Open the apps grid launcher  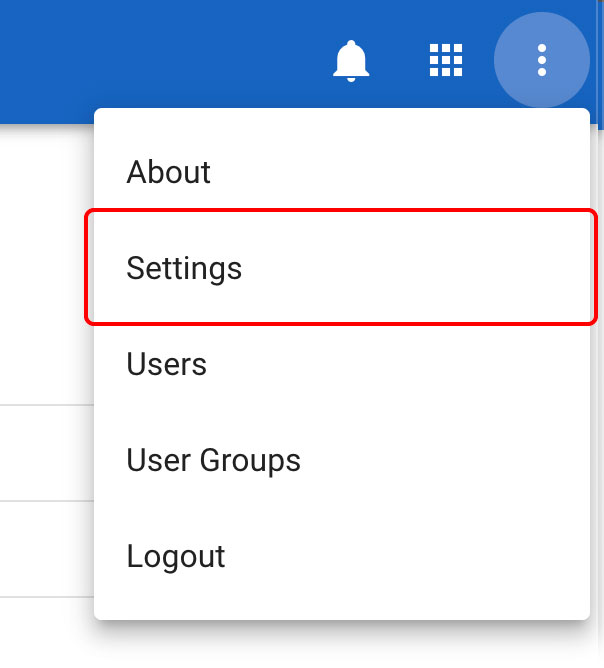pos(446,61)
